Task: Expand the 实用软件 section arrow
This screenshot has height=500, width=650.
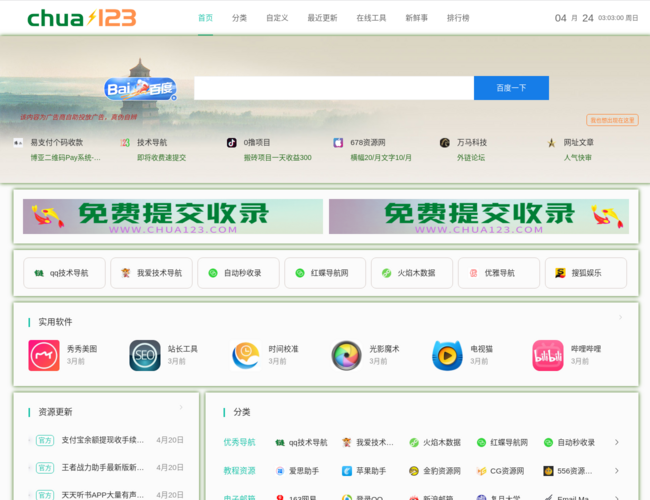Action: [x=621, y=317]
